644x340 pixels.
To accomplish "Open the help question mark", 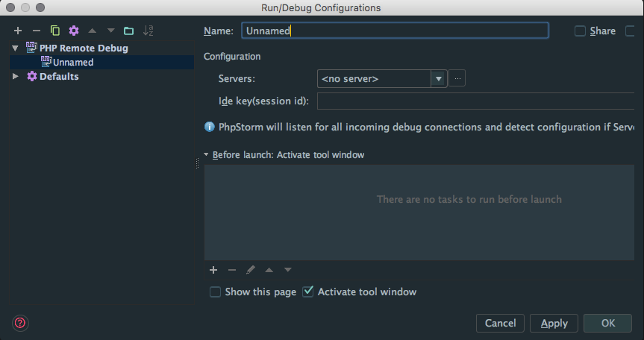I will coord(19,323).
